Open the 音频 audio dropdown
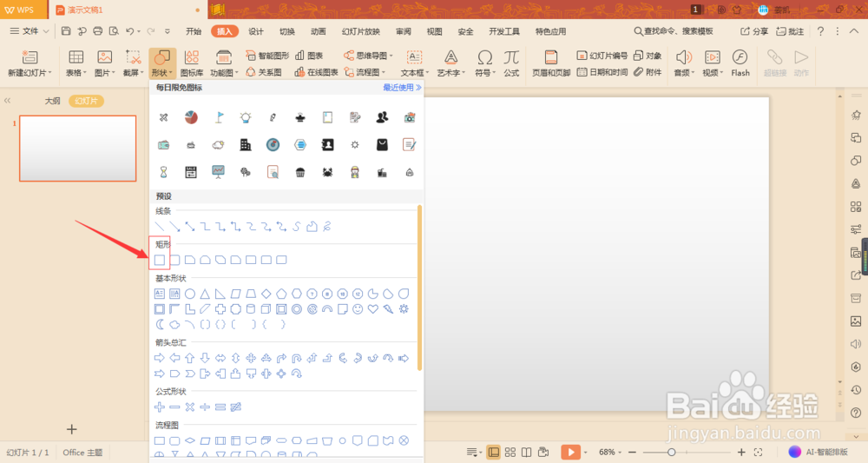The image size is (868, 463). [684, 63]
